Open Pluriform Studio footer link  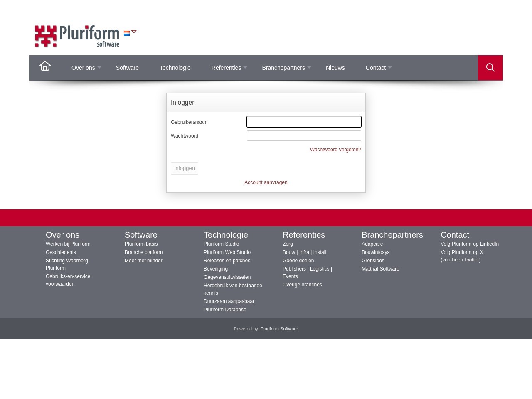click(221, 244)
